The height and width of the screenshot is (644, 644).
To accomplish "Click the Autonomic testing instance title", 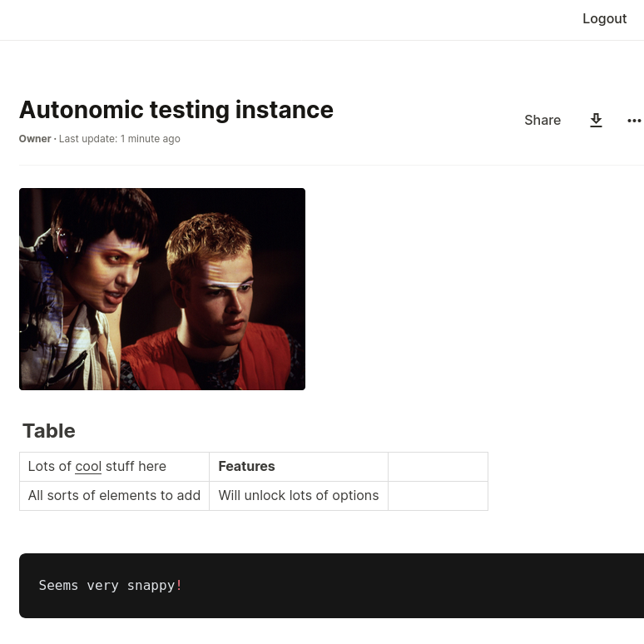I will [x=176, y=110].
